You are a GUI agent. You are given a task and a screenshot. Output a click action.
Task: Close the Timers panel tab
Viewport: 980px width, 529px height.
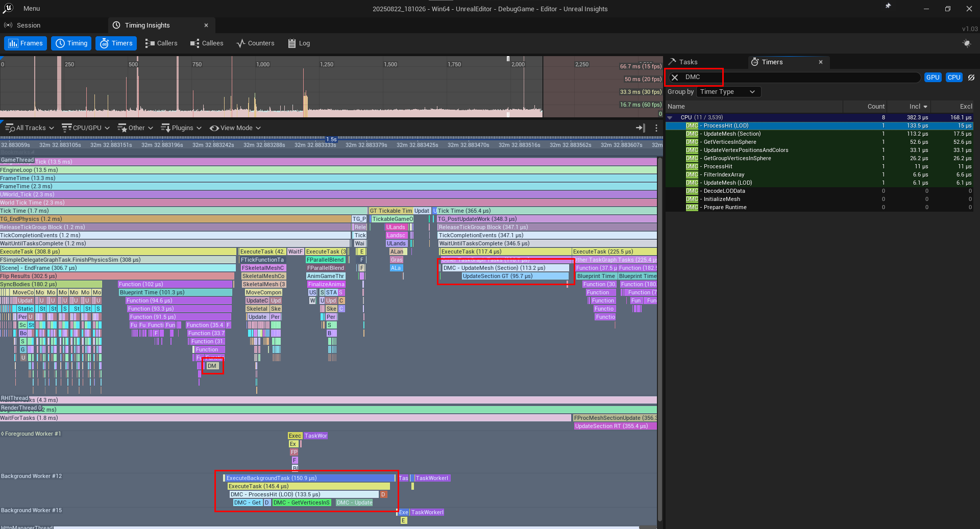pos(821,62)
